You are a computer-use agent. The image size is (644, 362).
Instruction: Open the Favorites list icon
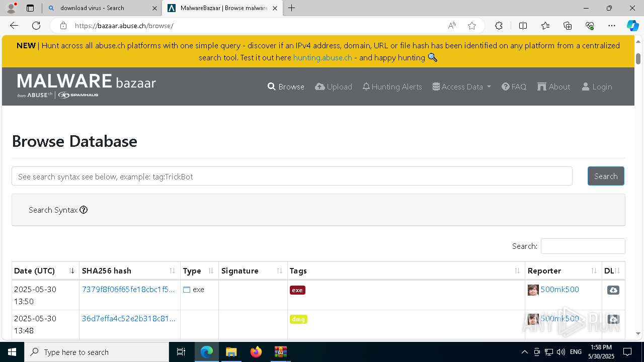pyautogui.click(x=545, y=26)
